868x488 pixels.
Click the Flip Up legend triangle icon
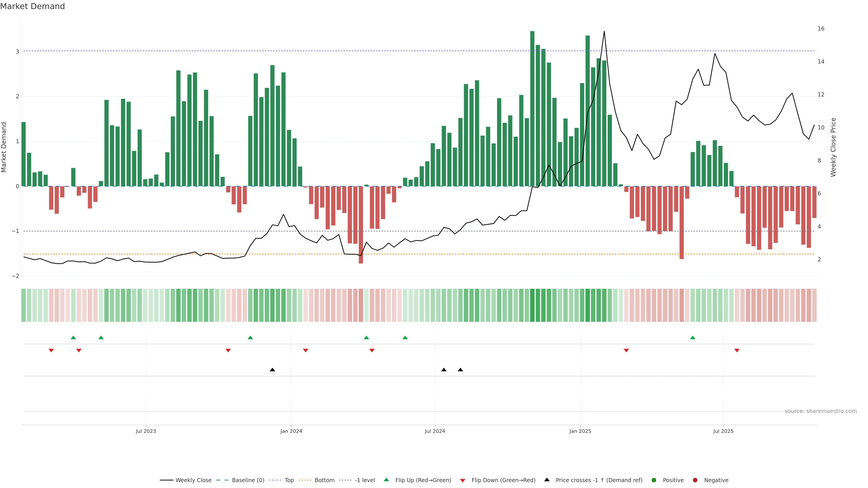(x=386, y=480)
